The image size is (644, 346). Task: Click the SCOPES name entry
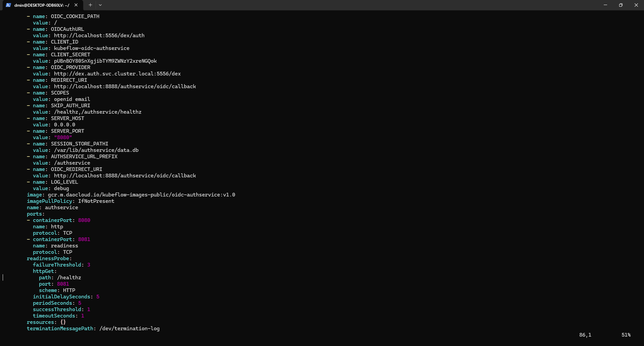click(x=60, y=93)
